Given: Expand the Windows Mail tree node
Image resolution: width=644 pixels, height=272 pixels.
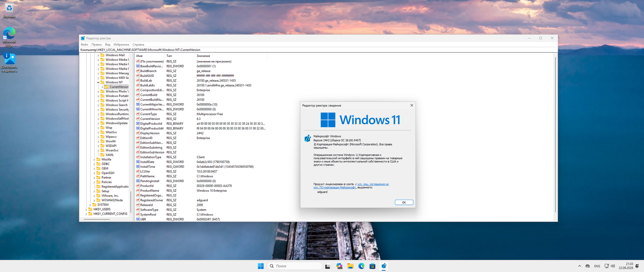Looking at the screenshot, I should tap(98, 55).
